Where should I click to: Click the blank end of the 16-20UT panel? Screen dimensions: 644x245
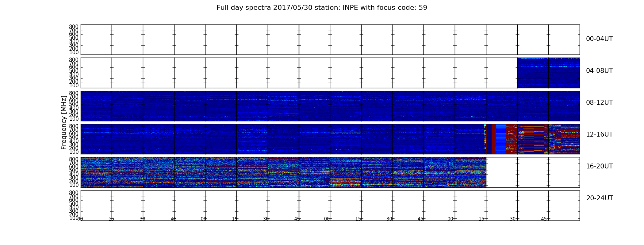[533, 172]
